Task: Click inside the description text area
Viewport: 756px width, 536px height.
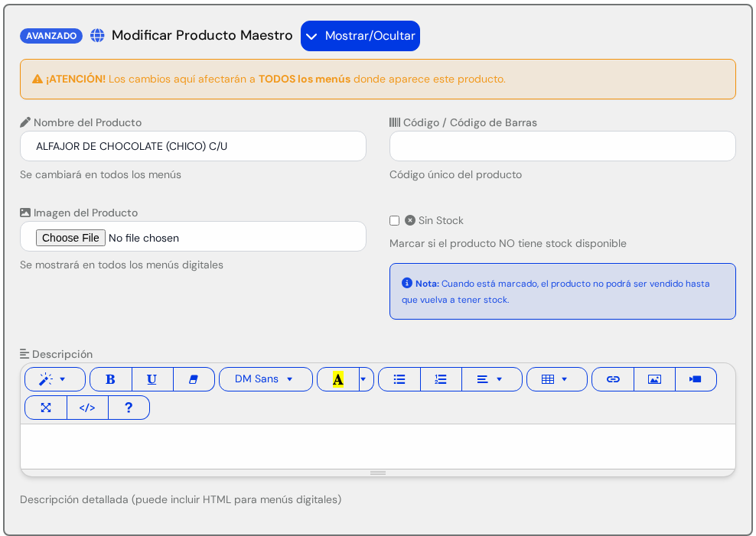Action: pos(378,447)
